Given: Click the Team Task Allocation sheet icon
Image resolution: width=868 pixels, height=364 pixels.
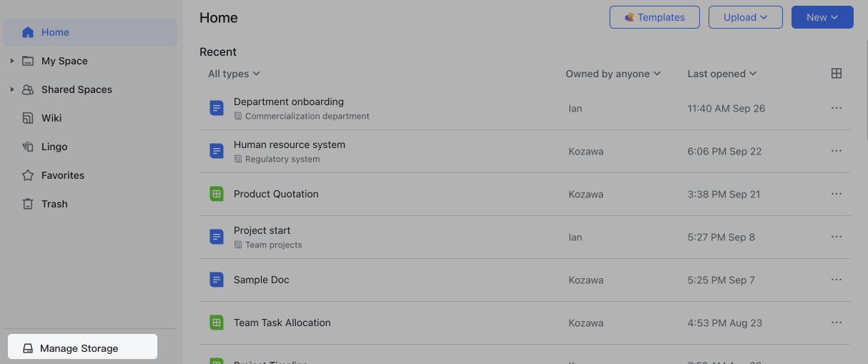Looking at the screenshot, I should click(x=217, y=323).
